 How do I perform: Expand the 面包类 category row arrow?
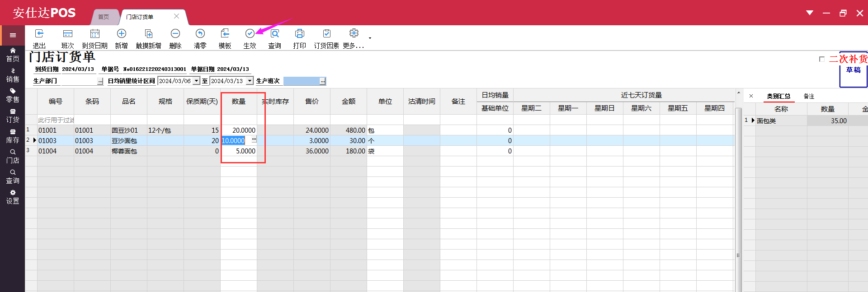coord(753,121)
